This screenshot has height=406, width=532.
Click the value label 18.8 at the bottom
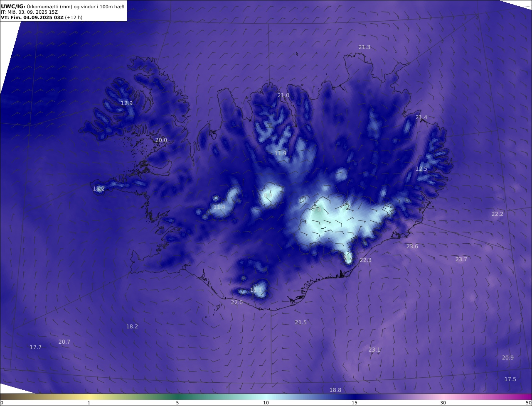(335, 390)
